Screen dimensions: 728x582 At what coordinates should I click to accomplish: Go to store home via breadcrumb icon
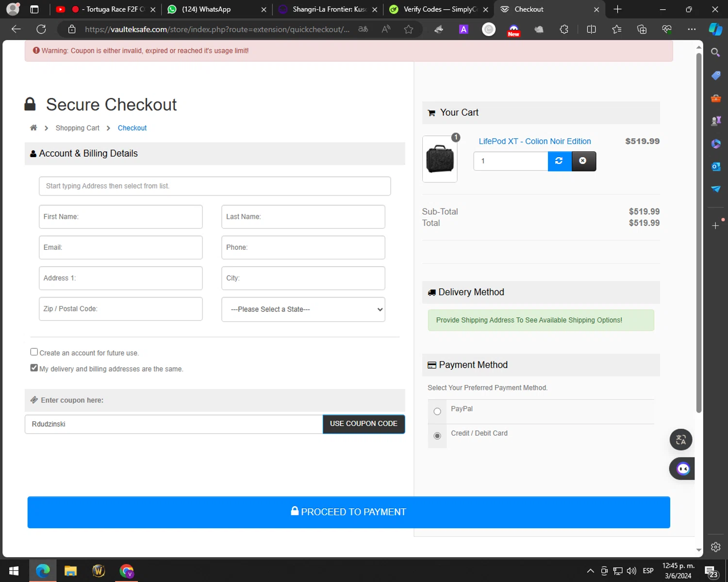click(x=33, y=128)
